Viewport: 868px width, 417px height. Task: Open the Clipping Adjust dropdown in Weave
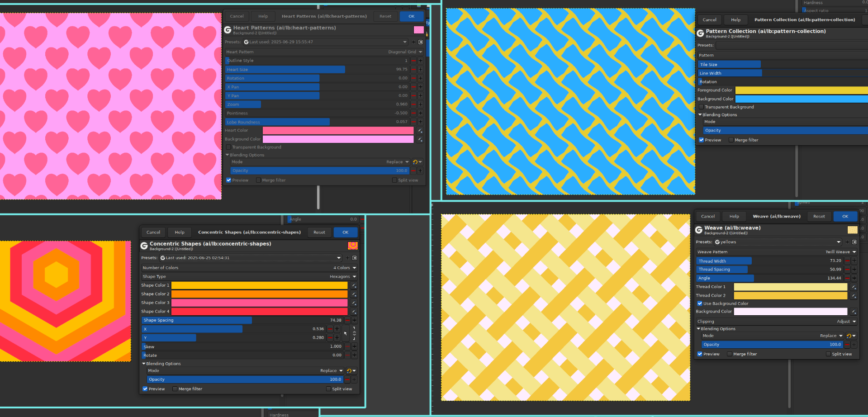coord(777,322)
